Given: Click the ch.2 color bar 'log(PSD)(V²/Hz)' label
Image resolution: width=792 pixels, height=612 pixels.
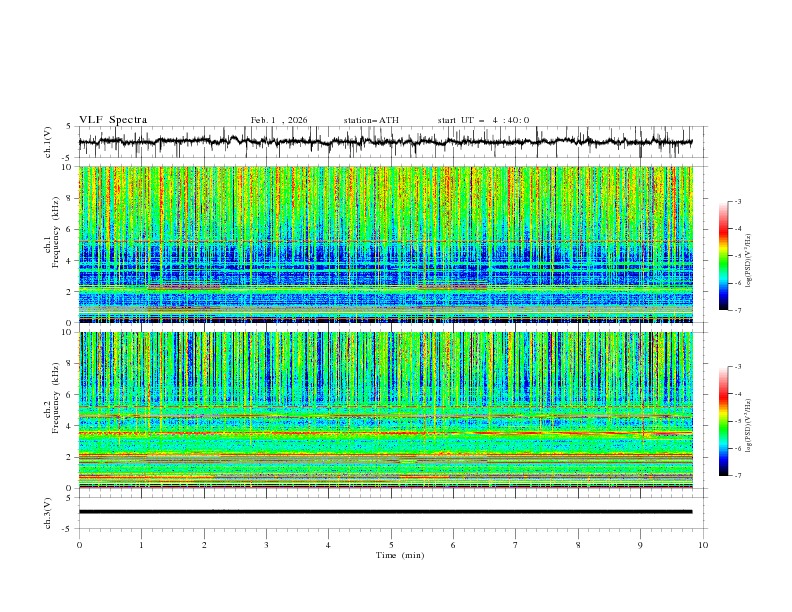Looking at the screenshot, I should coord(749,425).
